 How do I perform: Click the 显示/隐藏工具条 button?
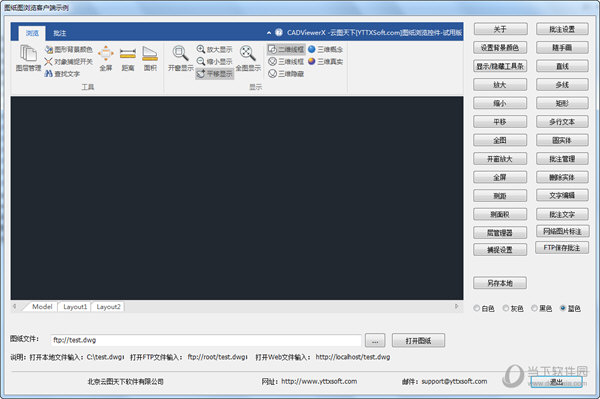500,66
